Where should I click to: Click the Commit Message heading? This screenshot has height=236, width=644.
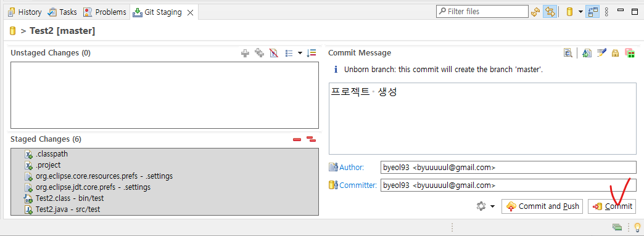coord(360,53)
